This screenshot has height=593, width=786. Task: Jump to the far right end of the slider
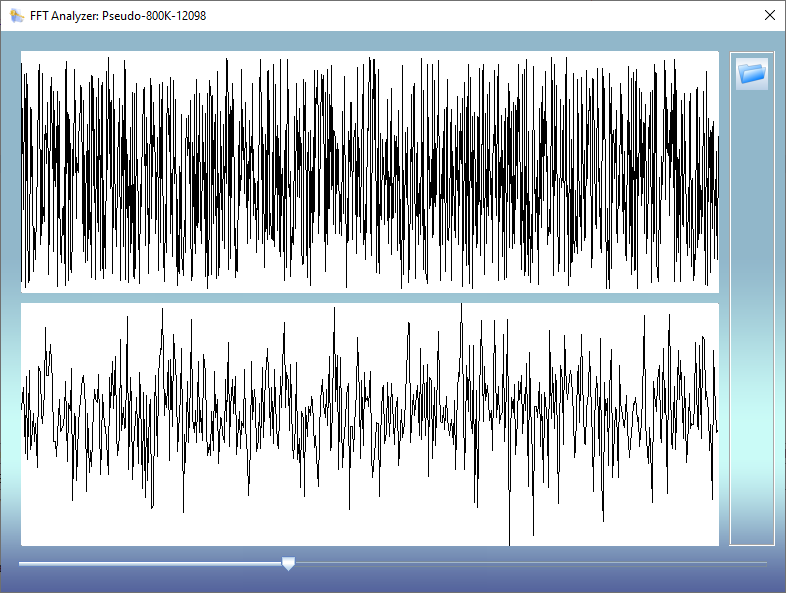coord(765,563)
